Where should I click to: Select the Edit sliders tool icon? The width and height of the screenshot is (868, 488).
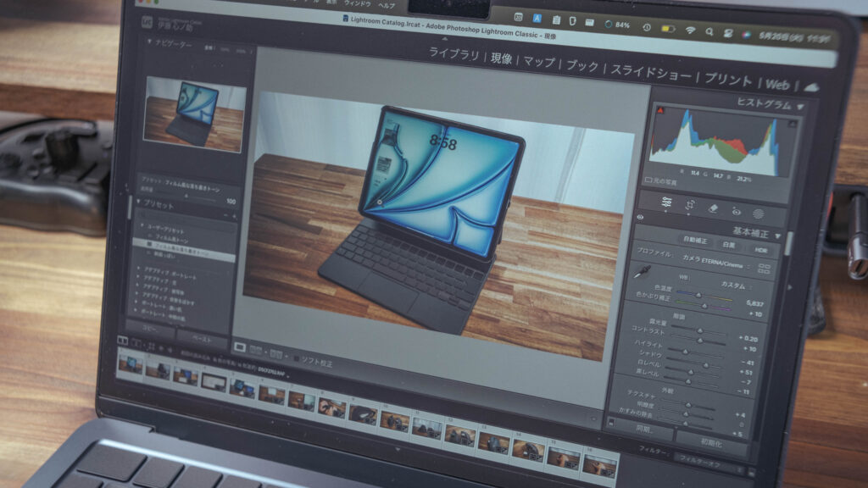tap(667, 203)
